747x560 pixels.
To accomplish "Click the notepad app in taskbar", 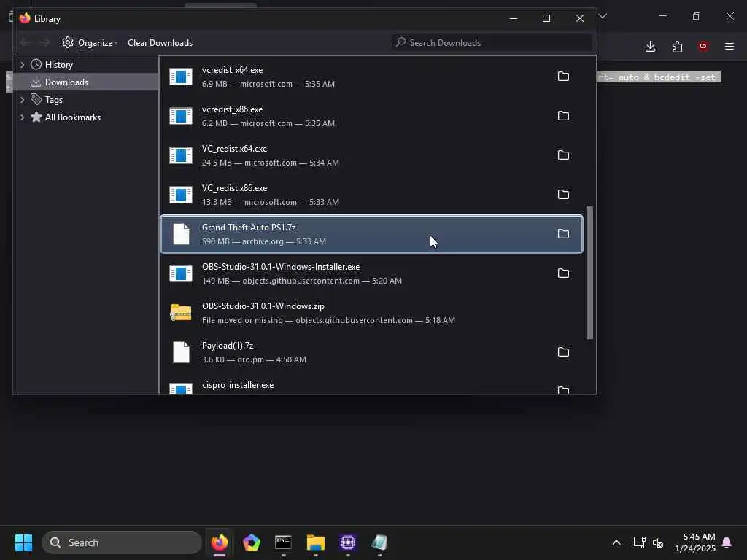I will [x=379, y=542].
